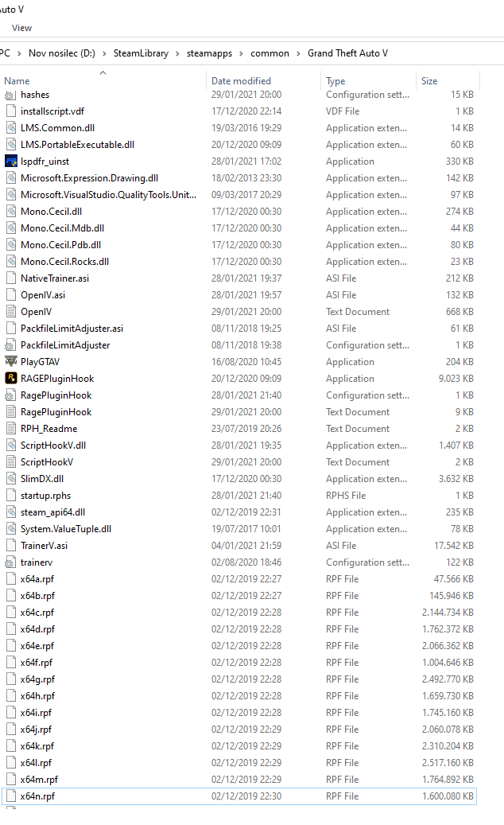504x825 pixels.
Task: Click the RAGEPluginHook application icon
Action: [x=10, y=379]
